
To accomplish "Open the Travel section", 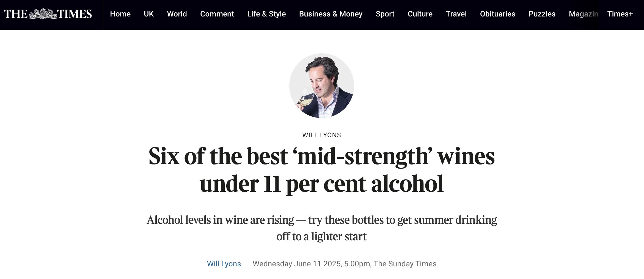I will (456, 14).
